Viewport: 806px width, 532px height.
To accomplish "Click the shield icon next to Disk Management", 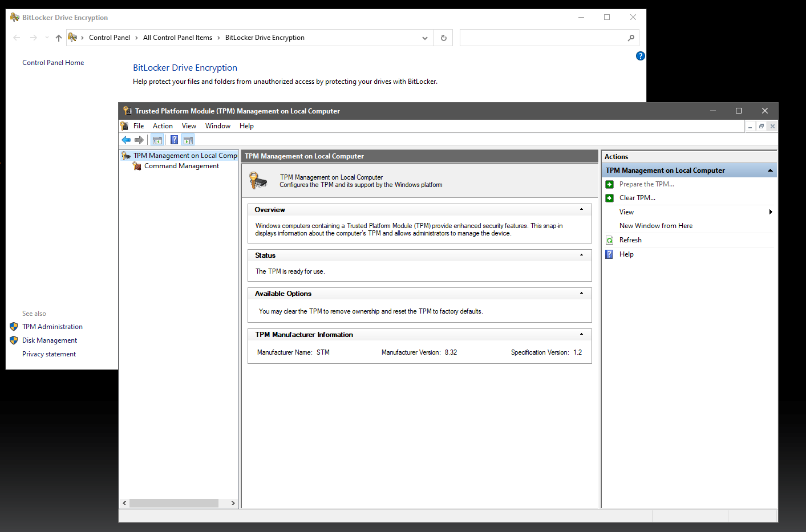I will click(14, 340).
